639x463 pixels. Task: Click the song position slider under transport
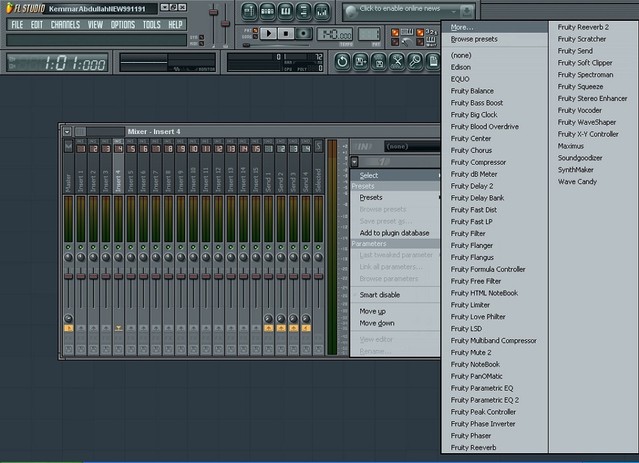pyautogui.click(x=247, y=45)
